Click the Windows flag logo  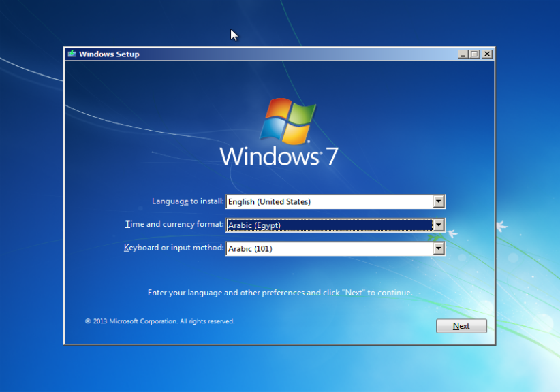pyautogui.click(x=287, y=121)
